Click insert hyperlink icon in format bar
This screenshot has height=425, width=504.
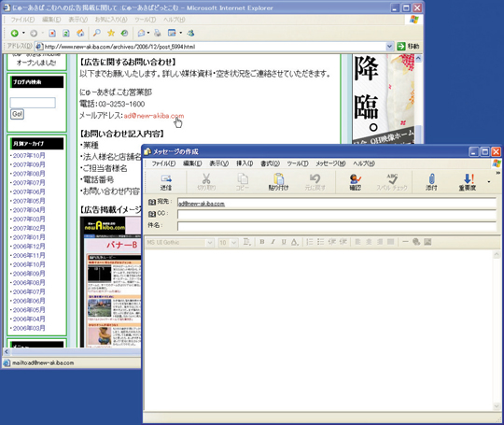pos(416,242)
